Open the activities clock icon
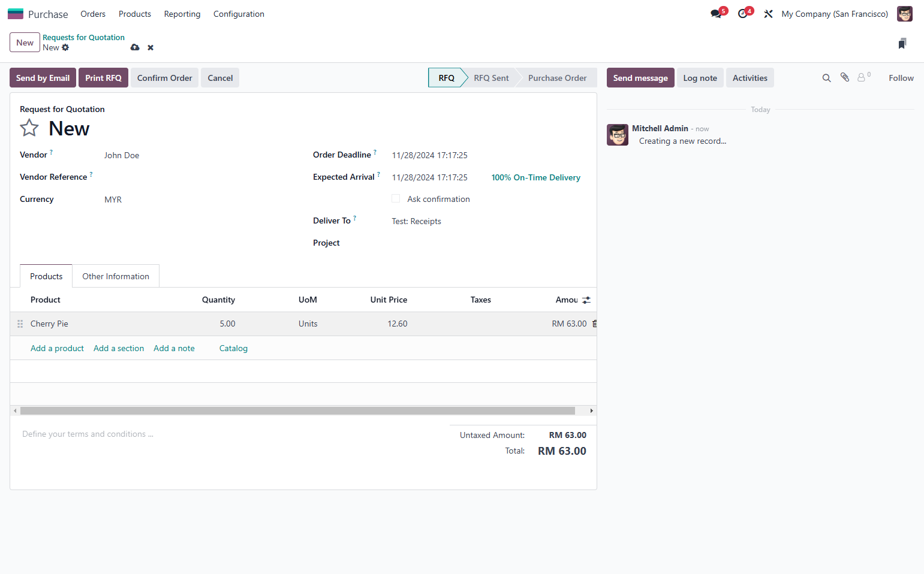This screenshot has width=924, height=574. [x=743, y=14]
